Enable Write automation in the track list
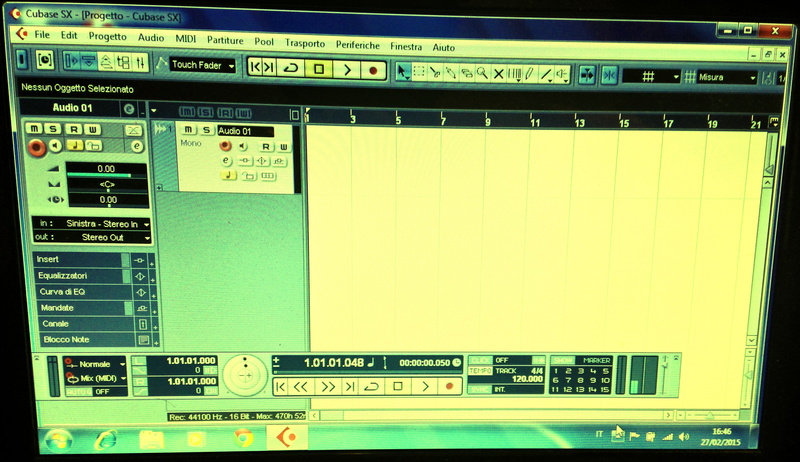The image size is (800, 462). (283, 147)
